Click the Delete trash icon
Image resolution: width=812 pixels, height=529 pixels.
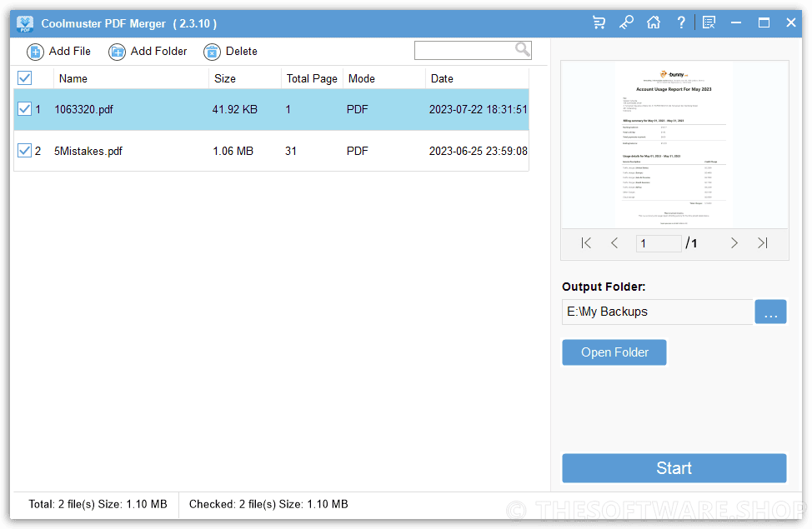(212, 52)
